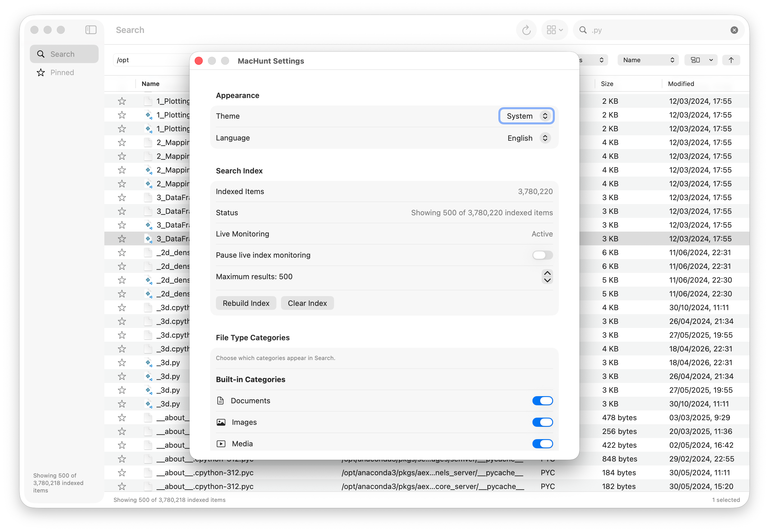The image size is (769, 532).
Task: Toggle Pause live index monitoring
Action: (542, 255)
